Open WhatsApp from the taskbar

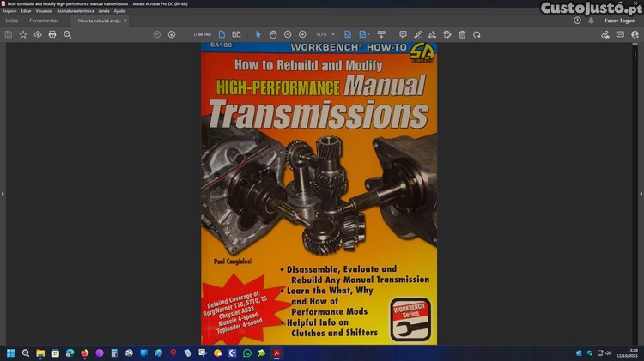[247, 352]
